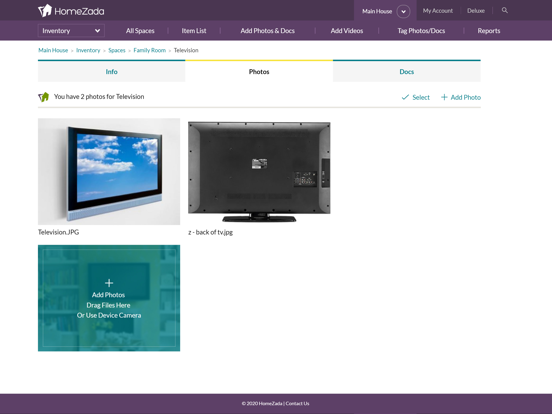Image resolution: width=552 pixels, height=414 pixels.
Task: Click the z - back of tv.jpg caption
Action: point(211,232)
